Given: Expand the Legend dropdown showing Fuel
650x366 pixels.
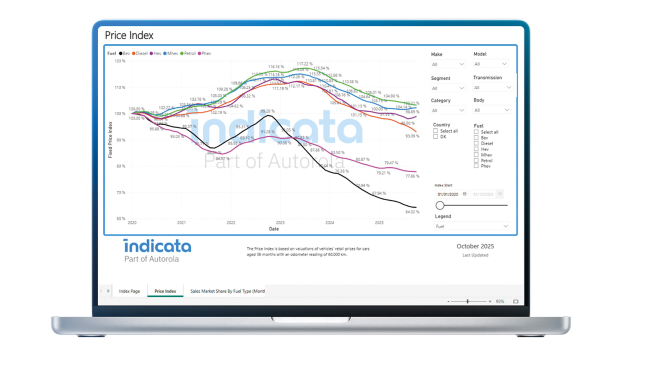Looking at the screenshot, I should tap(472, 226).
